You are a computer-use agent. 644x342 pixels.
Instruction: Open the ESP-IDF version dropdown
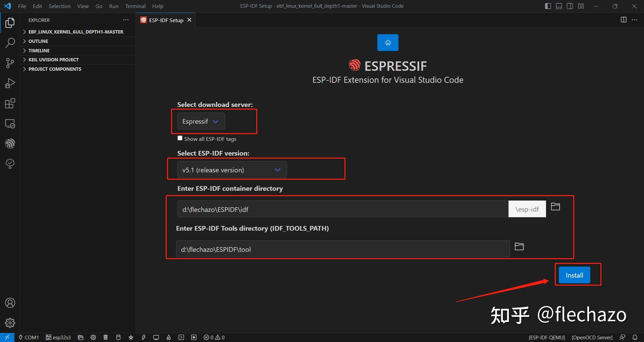click(x=232, y=170)
